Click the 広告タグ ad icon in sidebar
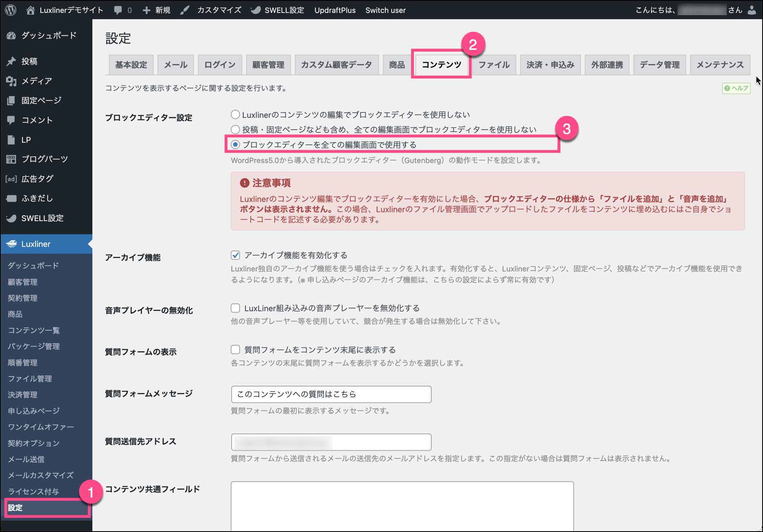 coord(11,179)
